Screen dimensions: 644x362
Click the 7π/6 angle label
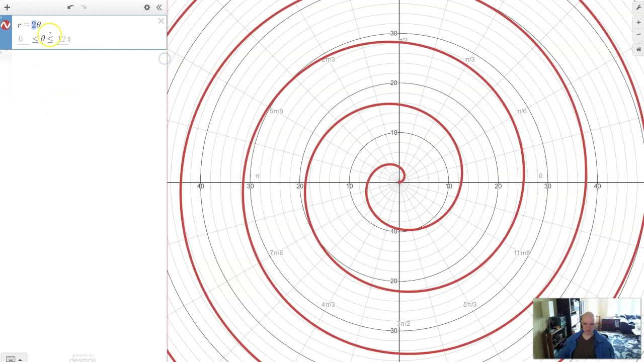276,252
